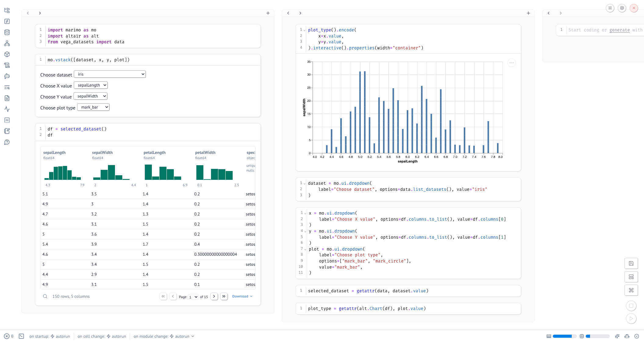The height and width of the screenshot is (342, 644).
Task: Open the variables panel icon
Action: pos(7,21)
